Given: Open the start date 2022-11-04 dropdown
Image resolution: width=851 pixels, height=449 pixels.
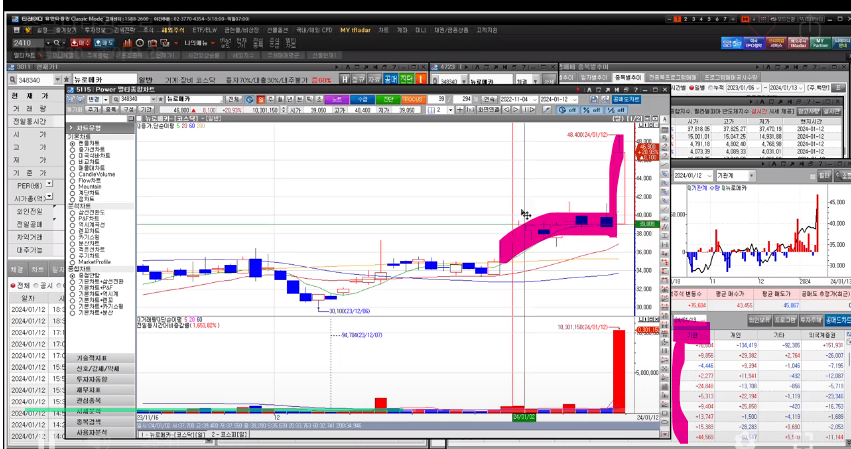Looking at the screenshot, I should pyautogui.click(x=535, y=99).
